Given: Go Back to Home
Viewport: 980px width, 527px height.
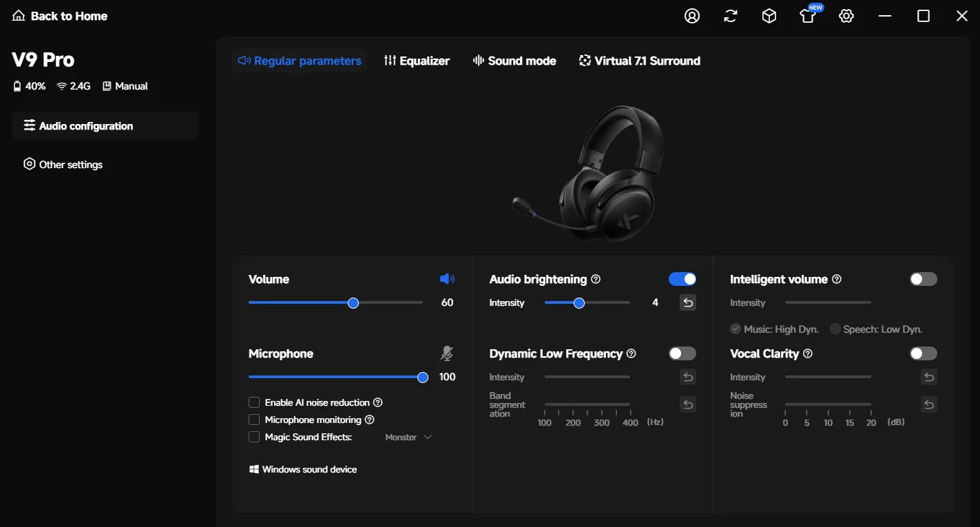Looking at the screenshot, I should point(60,16).
